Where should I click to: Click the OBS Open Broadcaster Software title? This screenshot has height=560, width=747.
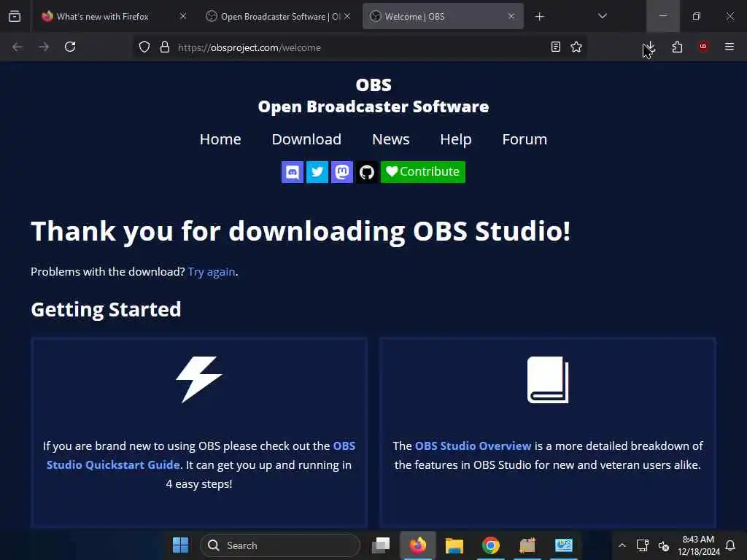[373, 96]
